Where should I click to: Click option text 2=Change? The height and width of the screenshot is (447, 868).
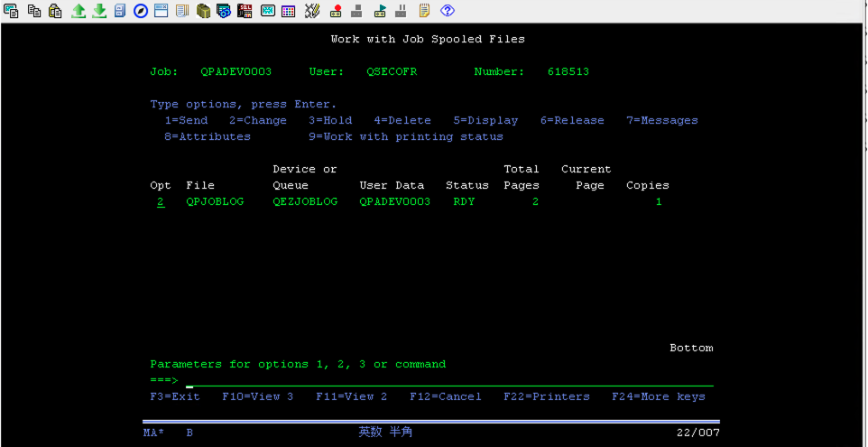258,120
